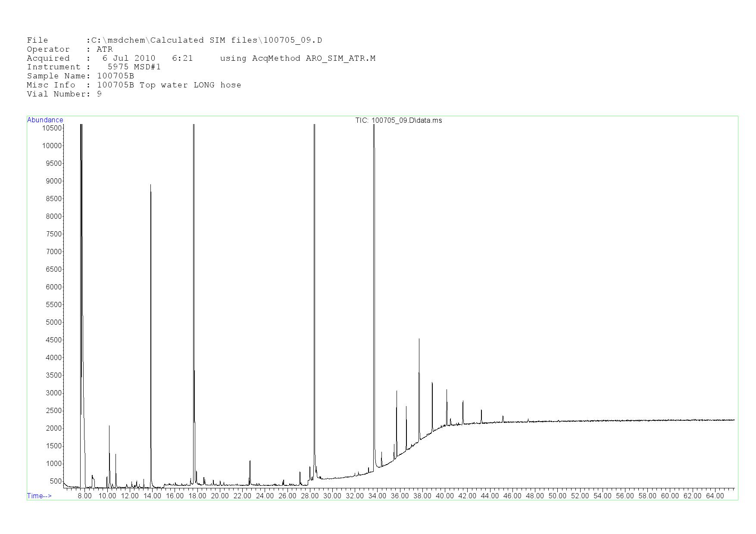The width and height of the screenshot is (756, 534).
Task: Click the small peak top near 22.70 minutes
Action: (x=250, y=461)
